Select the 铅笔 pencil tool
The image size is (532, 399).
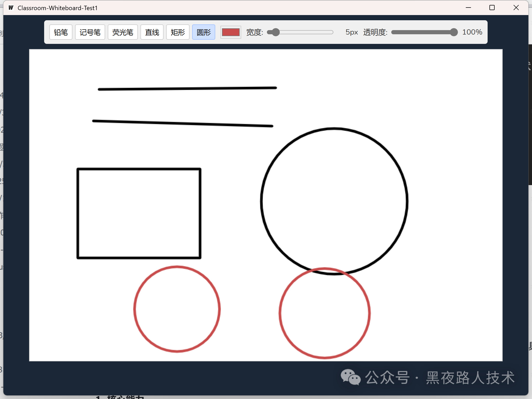point(61,32)
